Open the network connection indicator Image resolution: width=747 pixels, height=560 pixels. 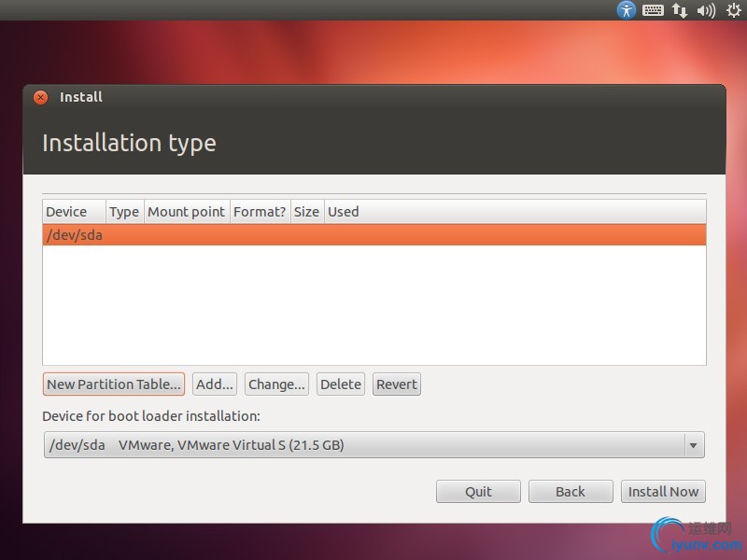click(x=680, y=10)
